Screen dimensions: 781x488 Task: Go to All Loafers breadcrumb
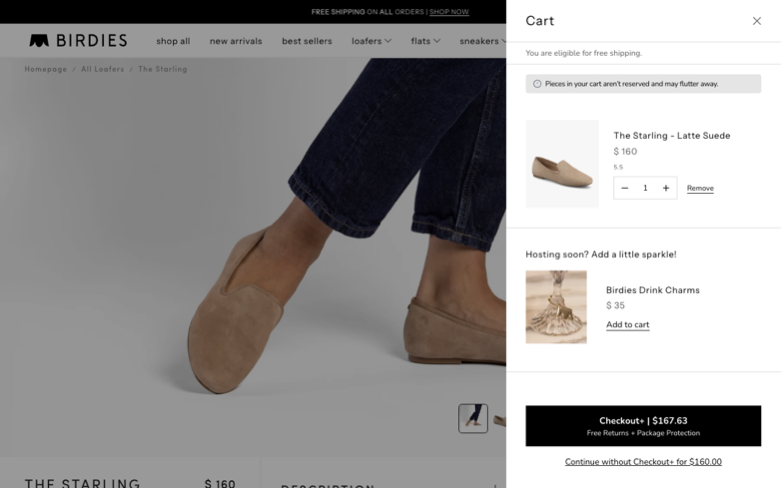(x=103, y=69)
